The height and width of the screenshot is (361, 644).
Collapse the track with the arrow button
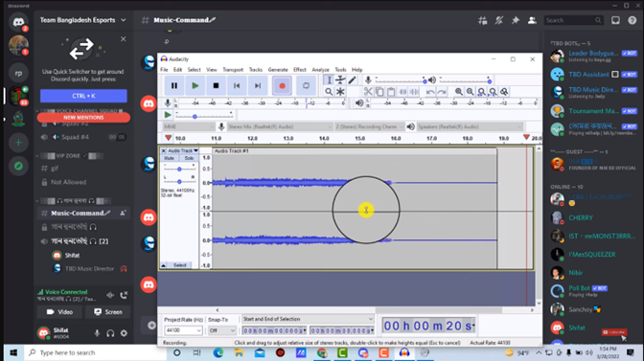(164, 265)
